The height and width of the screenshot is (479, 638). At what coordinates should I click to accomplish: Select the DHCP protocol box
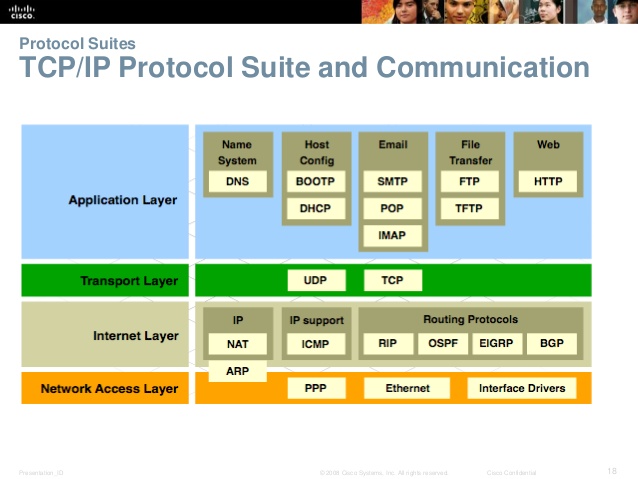pos(316,208)
